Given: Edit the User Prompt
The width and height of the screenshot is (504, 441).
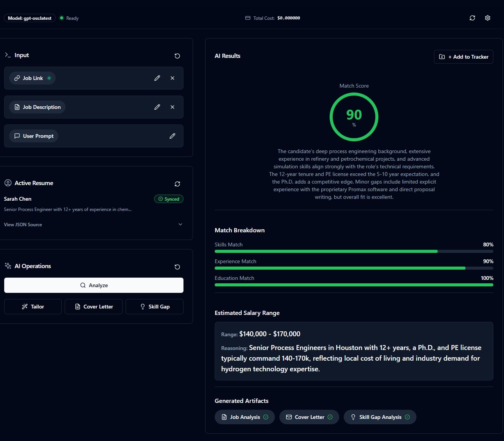Looking at the screenshot, I should tap(172, 136).
